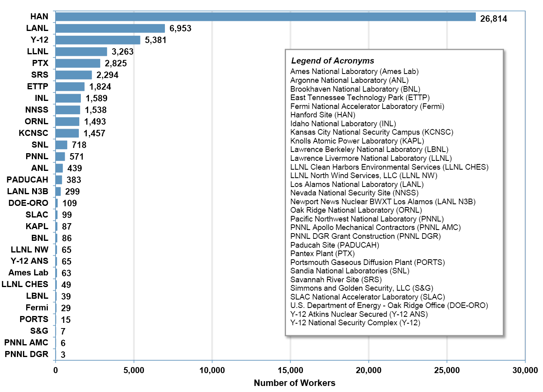The height and width of the screenshot is (392, 543).
Task: Click legend entry Sandia National Laboratories
Action: (350, 271)
